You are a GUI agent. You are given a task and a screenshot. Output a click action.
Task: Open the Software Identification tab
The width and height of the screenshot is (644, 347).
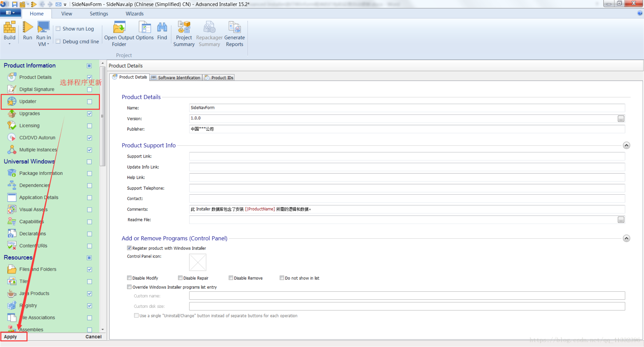pos(176,78)
